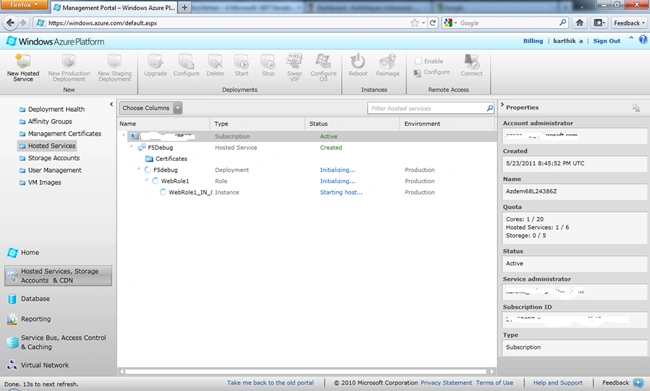Select Hosted Services, Storage Accounts & CDN

point(58,276)
